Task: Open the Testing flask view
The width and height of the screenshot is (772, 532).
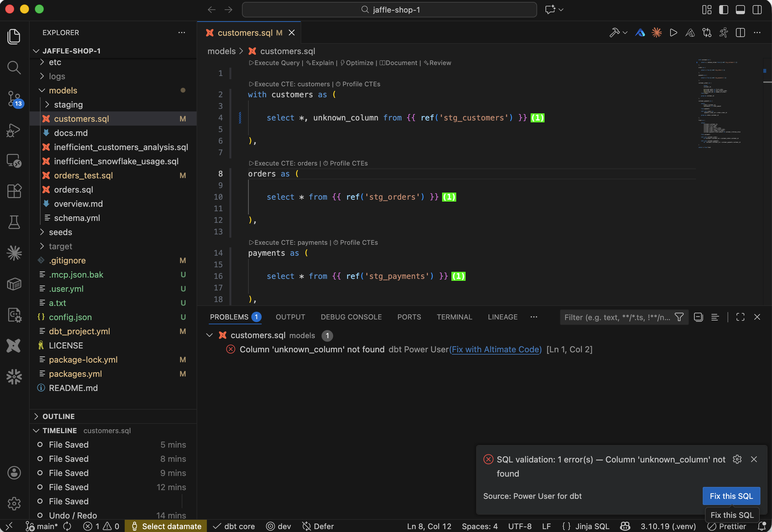Action: [14, 222]
